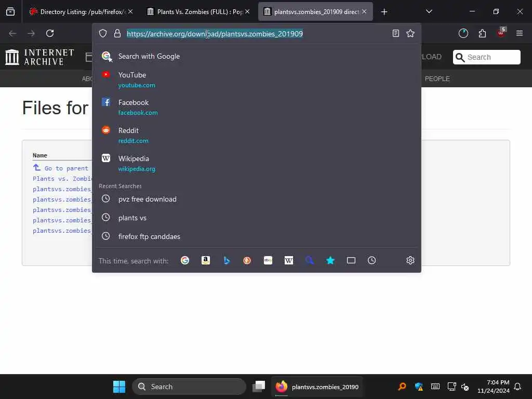Viewport: 532px width, 399px height.
Task: Search this time with Amazon icon
Action: coord(206,260)
